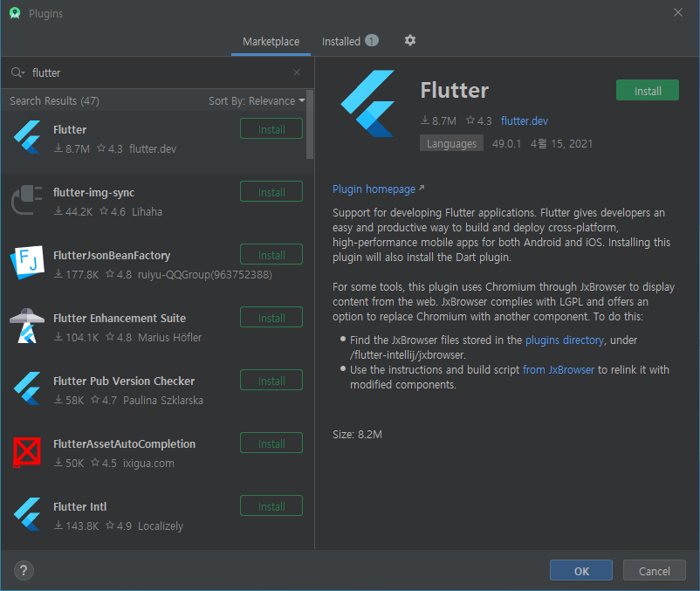Click the Flutter Enhancement Suite UFO icon

(27, 326)
